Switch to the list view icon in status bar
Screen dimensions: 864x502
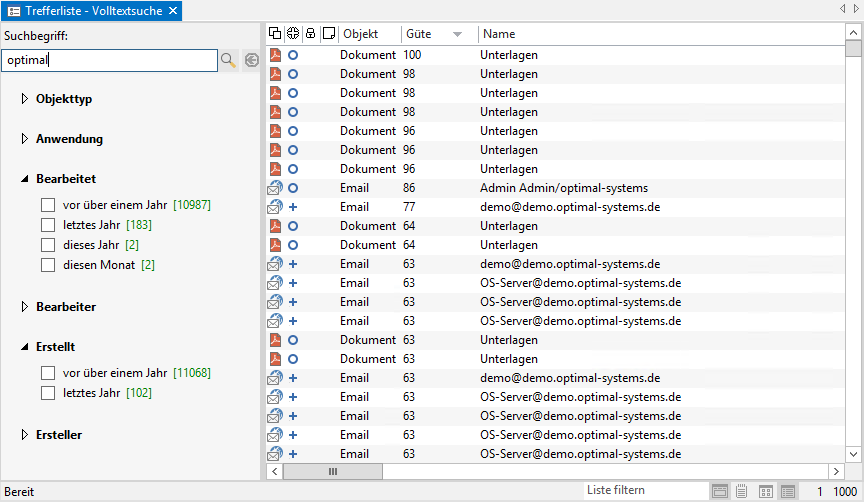[x=788, y=491]
